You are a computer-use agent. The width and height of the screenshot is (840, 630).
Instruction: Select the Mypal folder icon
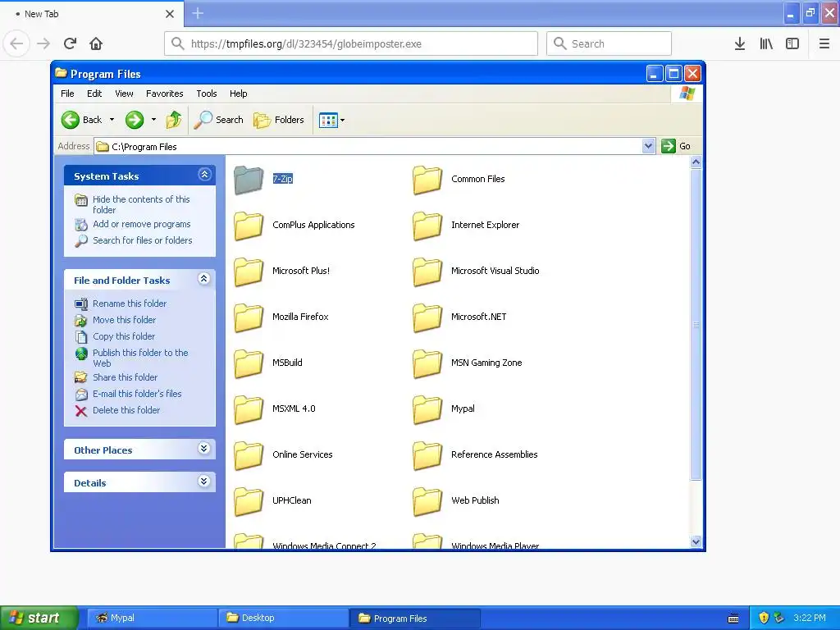click(427, 409)
